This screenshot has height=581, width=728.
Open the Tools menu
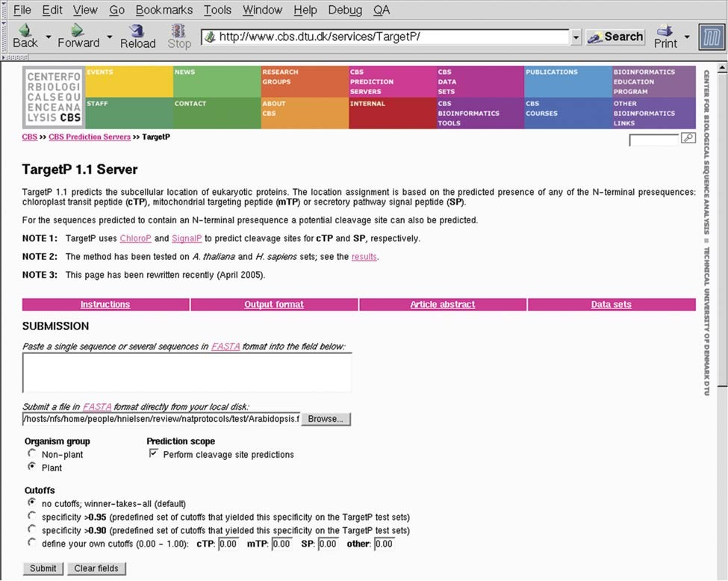click(x=218, y=10)
